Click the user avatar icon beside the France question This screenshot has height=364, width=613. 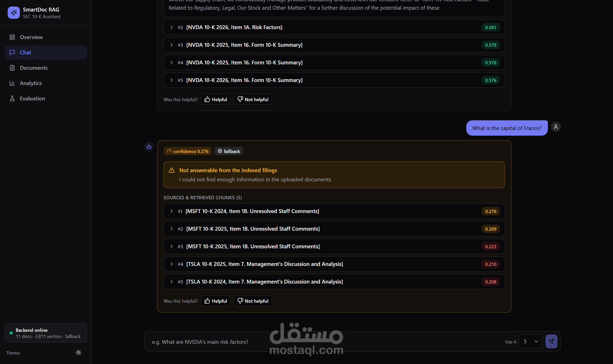[556, 127]
